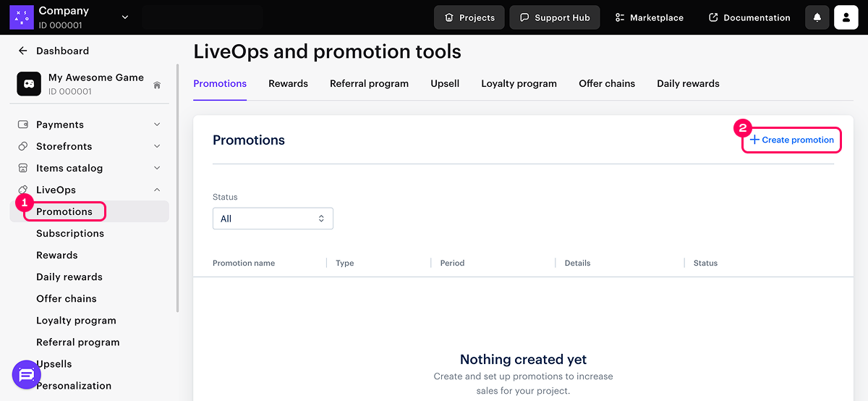The image size is (868, 401).
Task: Collapse the LiveOps sidebar section
Action: [157, 190]
